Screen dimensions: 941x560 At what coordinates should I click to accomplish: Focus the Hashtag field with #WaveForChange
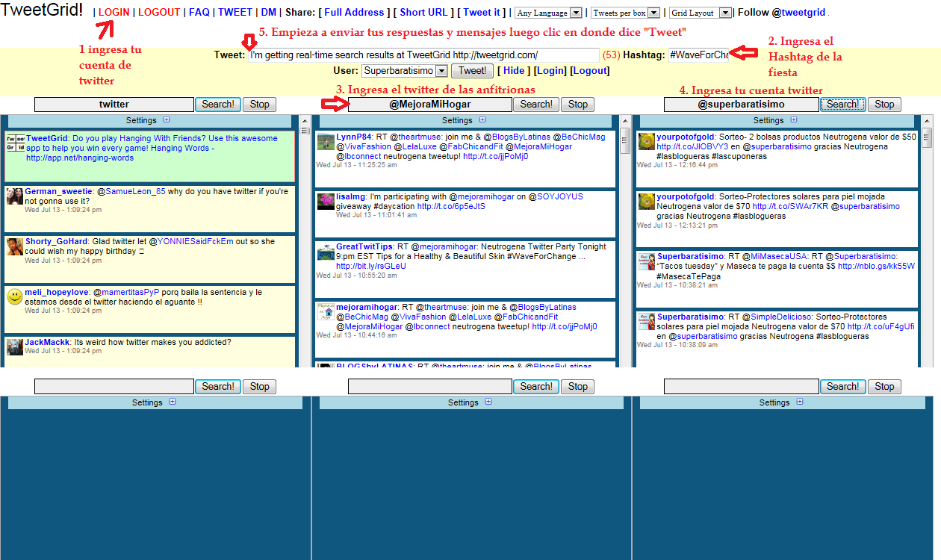(699, 55)
